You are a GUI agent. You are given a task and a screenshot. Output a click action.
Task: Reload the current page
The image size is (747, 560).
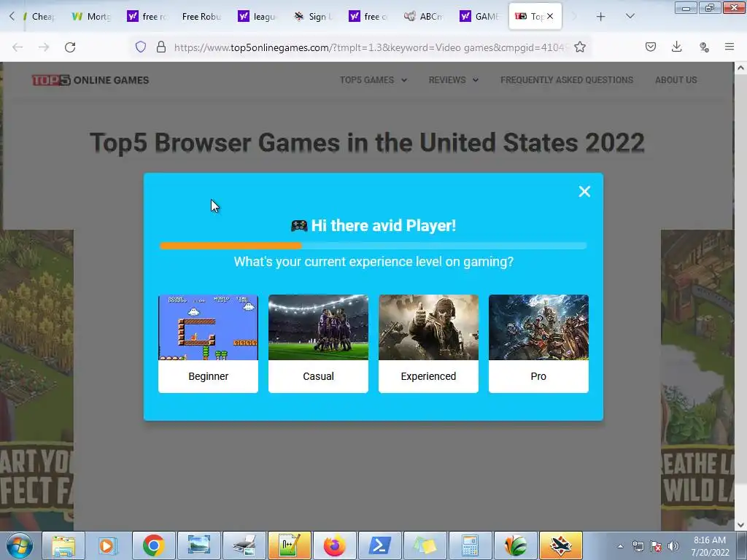coord(70,47)
